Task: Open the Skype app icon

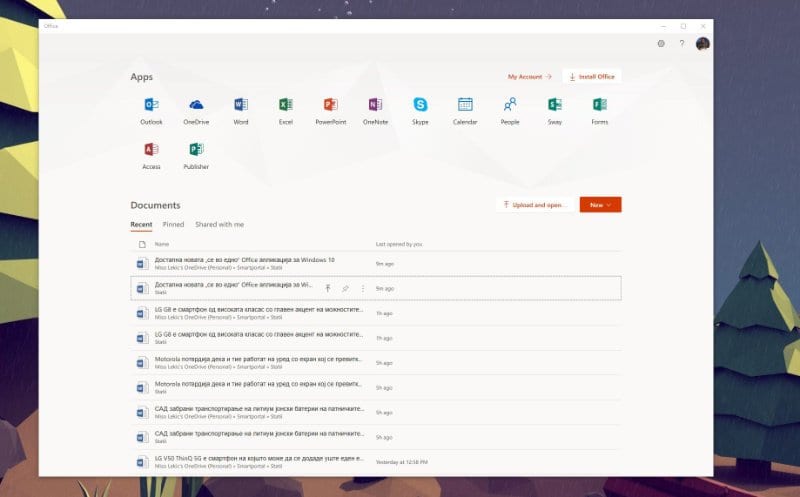Action: (420, 111)
